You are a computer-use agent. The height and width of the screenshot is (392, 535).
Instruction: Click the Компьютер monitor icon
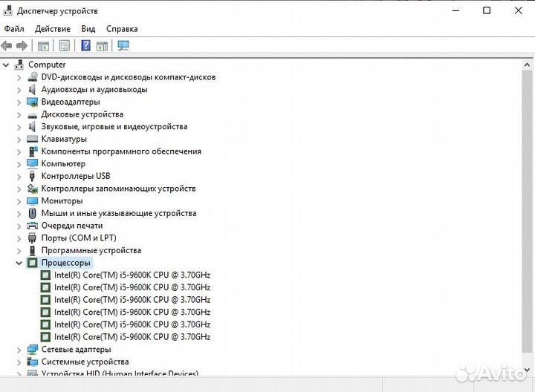click(x=33, y=163)
